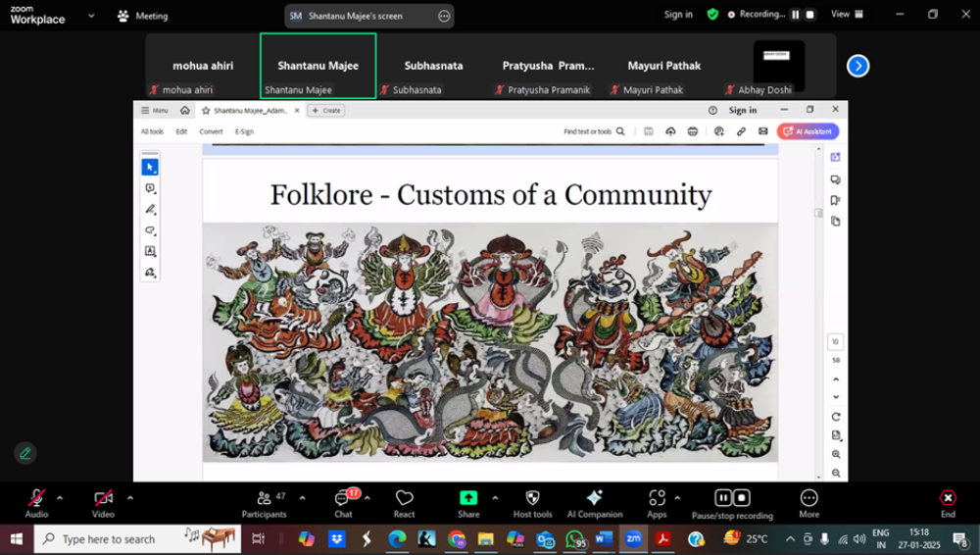Launch the AI Assistant button
980x555 pixels.
pyautogui.click(x=808, y=131)
